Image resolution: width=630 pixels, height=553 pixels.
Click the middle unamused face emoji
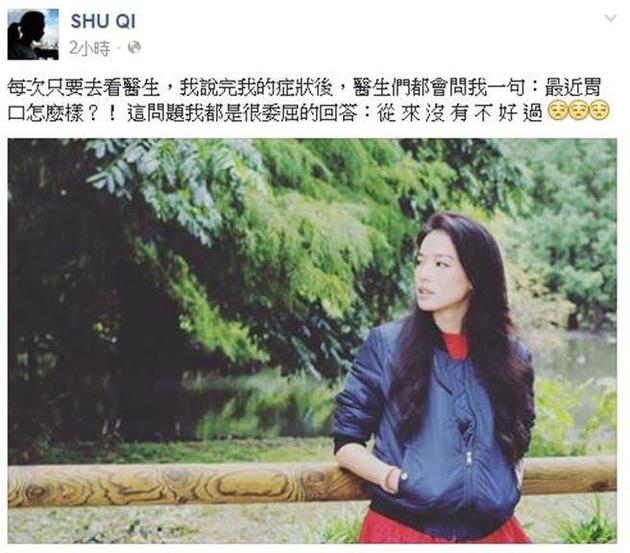coord(579,111)
